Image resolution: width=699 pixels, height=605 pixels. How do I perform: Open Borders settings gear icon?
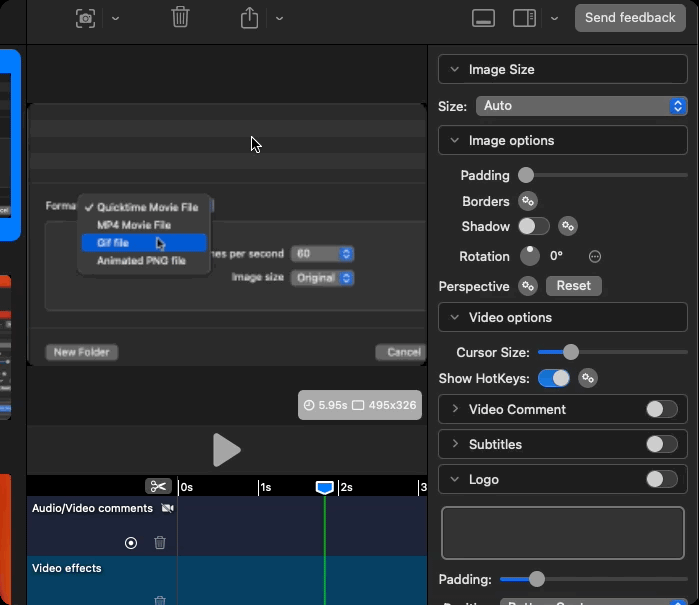click(528, 201)
